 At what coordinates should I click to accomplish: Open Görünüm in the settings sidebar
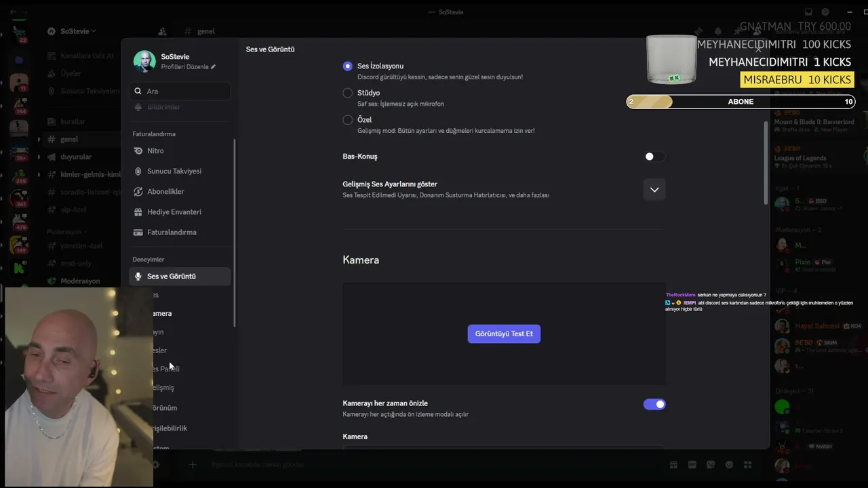click(x=164, y=408)
